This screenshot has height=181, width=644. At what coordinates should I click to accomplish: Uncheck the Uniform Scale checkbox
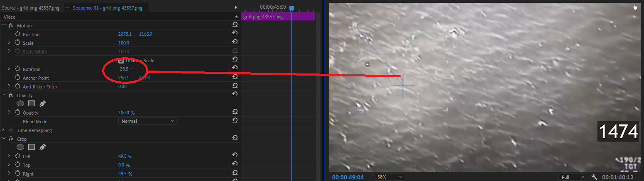pyautogui.click(x=121, y=61)
